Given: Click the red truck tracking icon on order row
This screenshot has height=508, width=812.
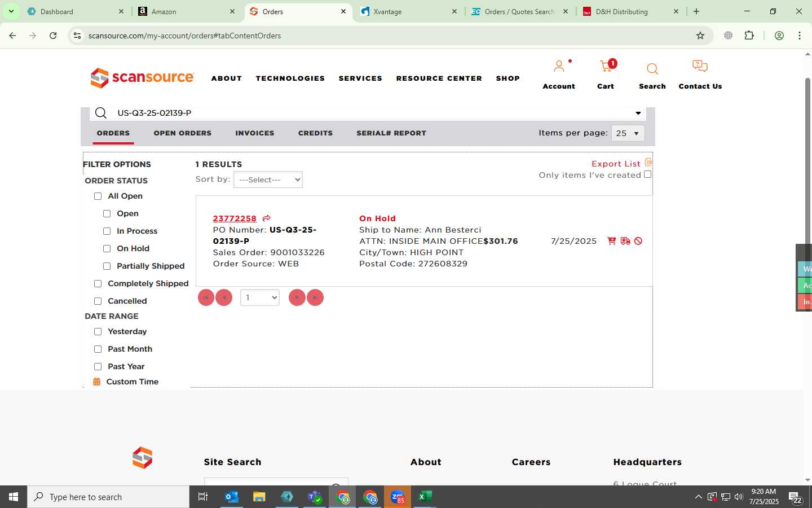Looking at the screenshot, I should (x=625, y=241).
